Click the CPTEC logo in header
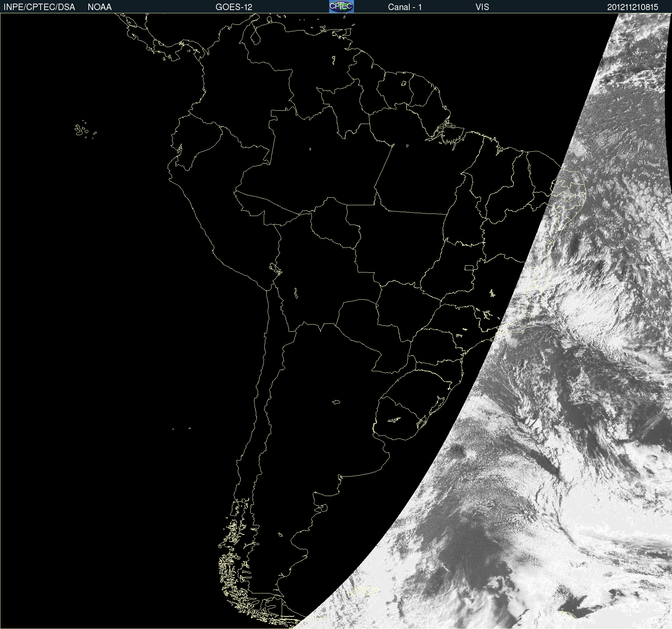Screen dimensions: 672x629 click(341, 6)
